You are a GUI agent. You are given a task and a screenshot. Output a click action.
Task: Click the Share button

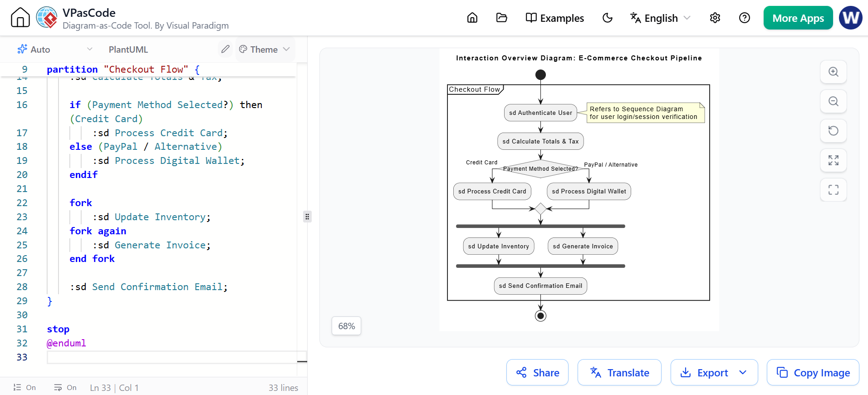[537, 372]
